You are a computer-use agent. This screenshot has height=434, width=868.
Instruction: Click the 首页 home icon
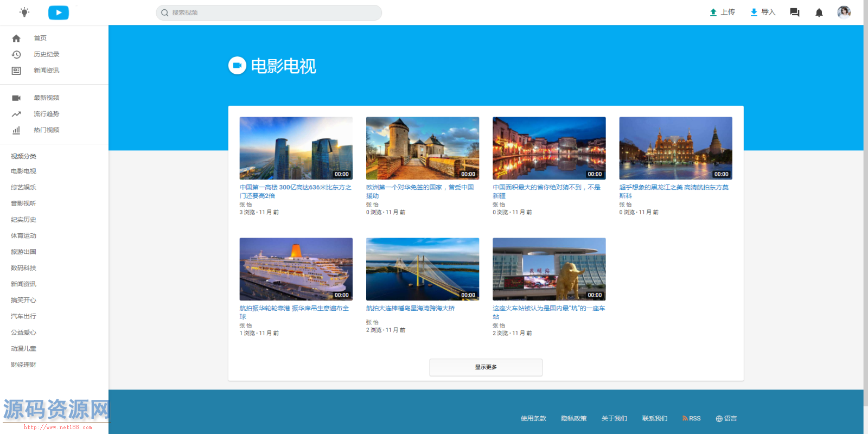(16, 39)
